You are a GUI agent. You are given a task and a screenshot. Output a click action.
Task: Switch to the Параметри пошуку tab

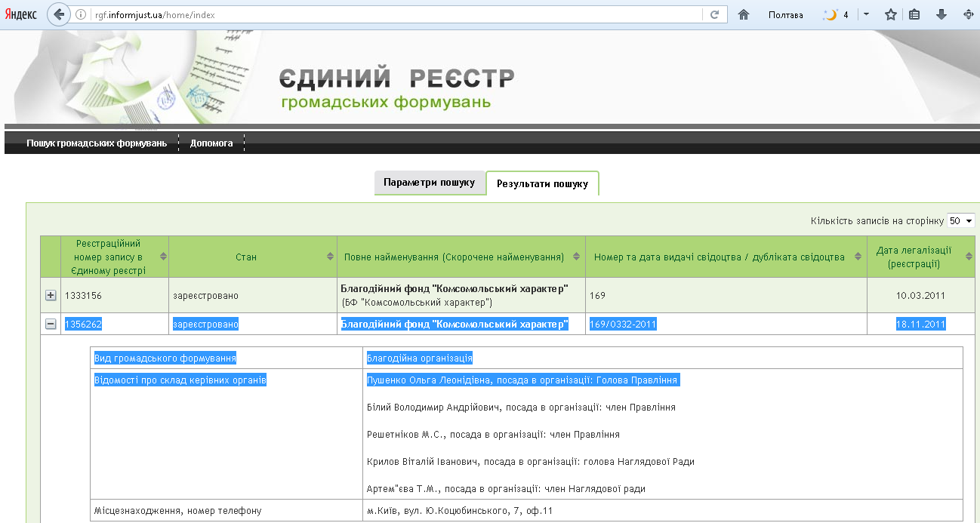tap(430, 182)
